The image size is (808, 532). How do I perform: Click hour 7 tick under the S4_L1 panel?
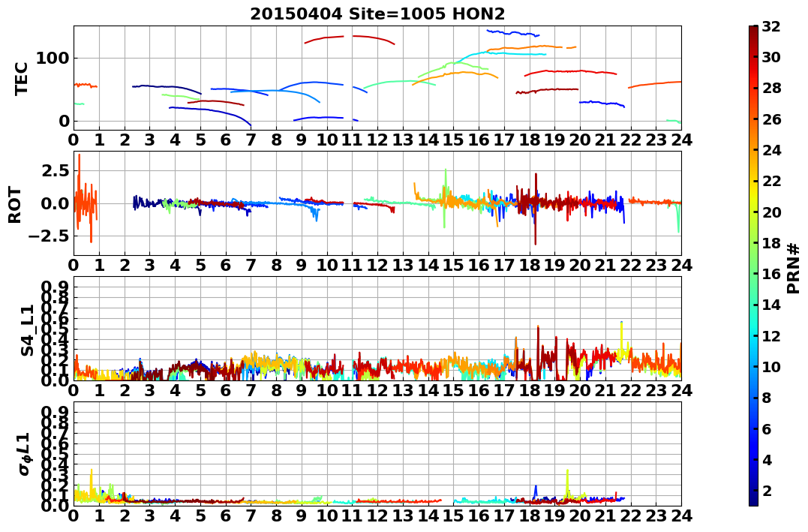click(x=251, y=390)
